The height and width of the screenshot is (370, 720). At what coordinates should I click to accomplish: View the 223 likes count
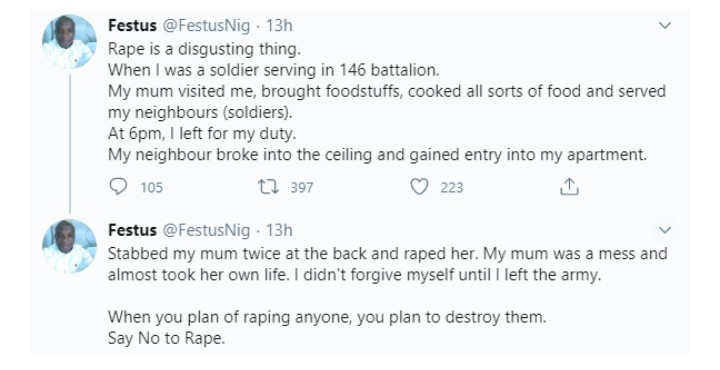452,187
